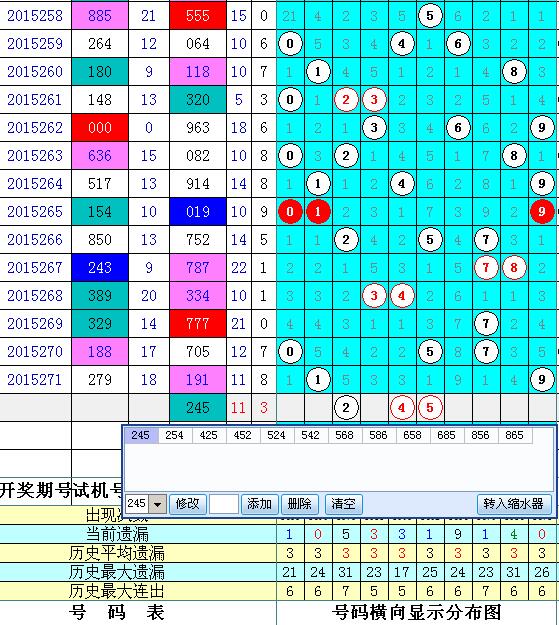This screenshot has width=559, height=625.
Task: Click red filled 9 circle in row 2015265
Action: coord(542,212)
